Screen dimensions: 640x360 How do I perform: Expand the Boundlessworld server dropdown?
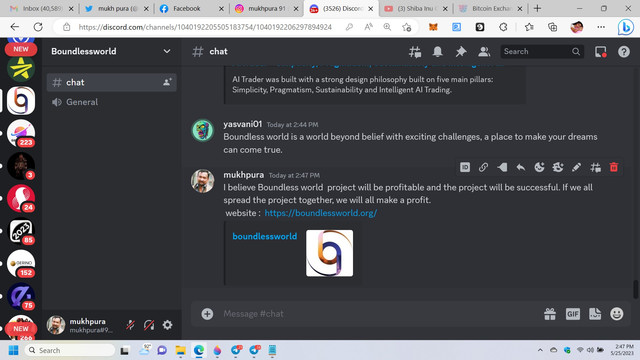(x=167, y=51)
